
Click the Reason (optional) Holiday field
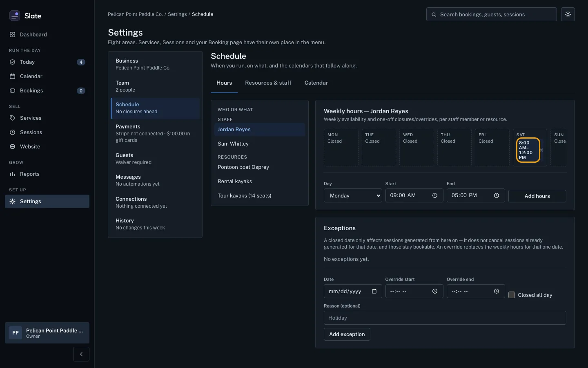pos(445,318)
